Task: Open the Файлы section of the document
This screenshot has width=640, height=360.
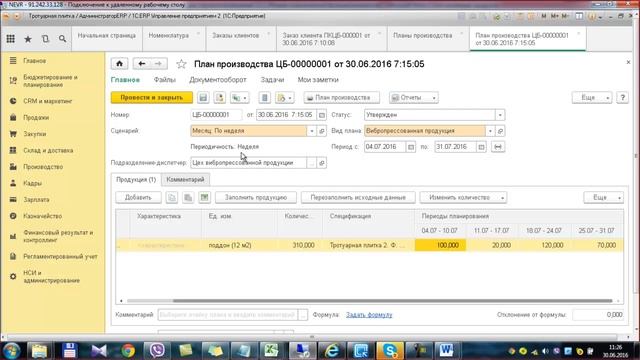Action: click(x=164, y=80)
